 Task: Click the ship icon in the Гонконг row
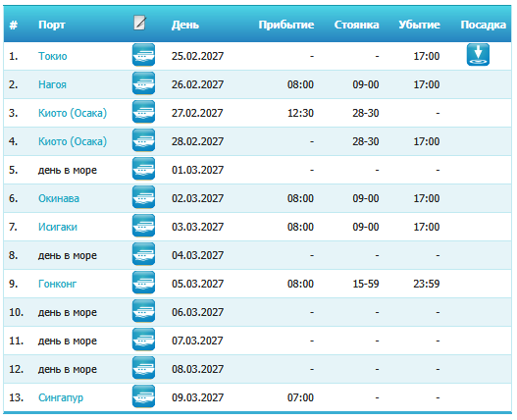pyautogui.click(x=143, y=283)
